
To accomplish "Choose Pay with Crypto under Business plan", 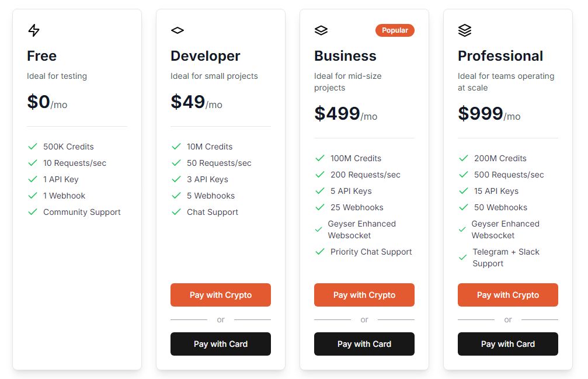I will click(x=364, y=295).
